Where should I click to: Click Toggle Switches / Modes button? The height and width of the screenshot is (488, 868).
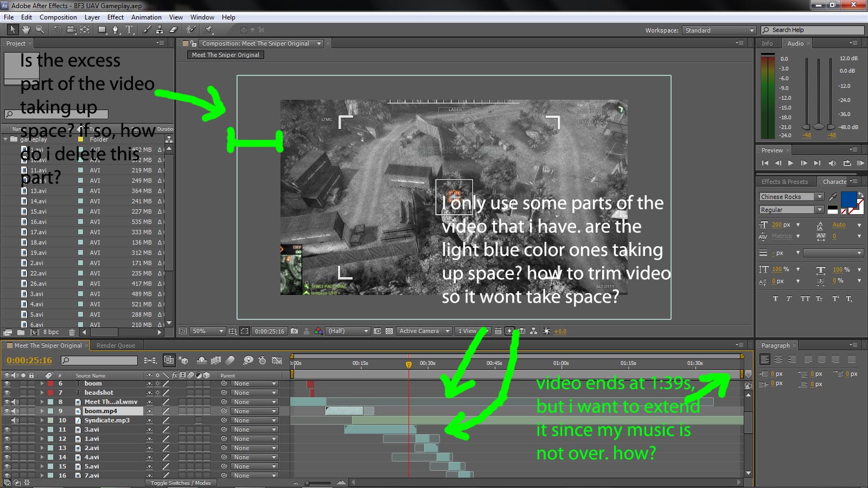coord(181,483)
